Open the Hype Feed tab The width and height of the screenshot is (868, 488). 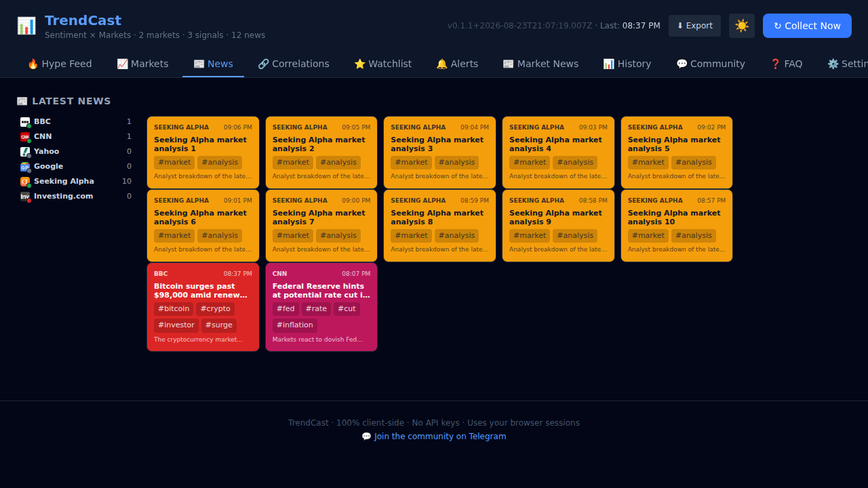coord(60,64)
